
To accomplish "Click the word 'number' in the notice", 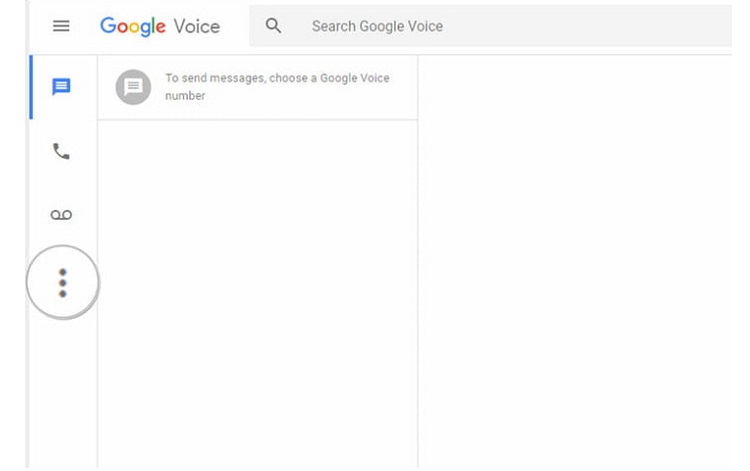I will [x=185, y=96].
